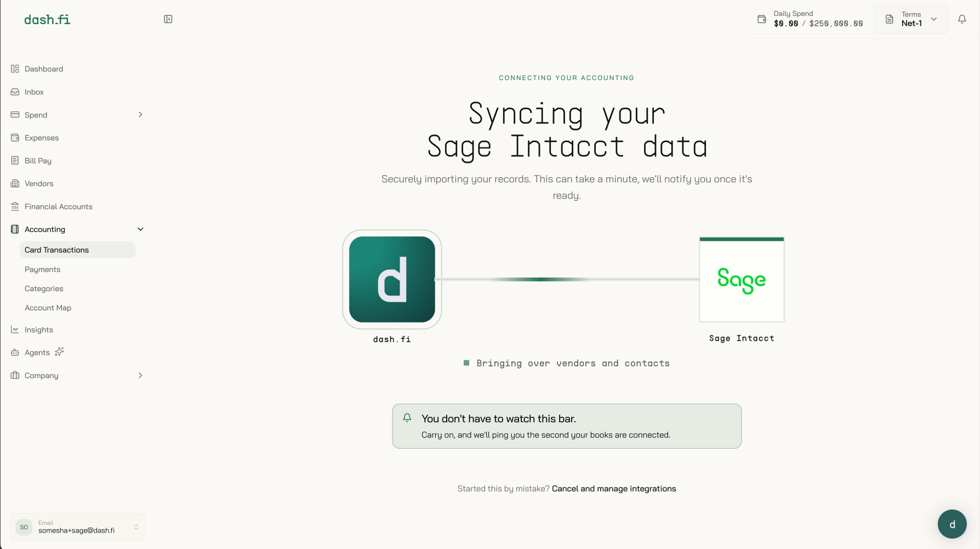This screenshot has height=549, width=980.
Task: Click the Inbox tray icon
Action: (15, 92)
